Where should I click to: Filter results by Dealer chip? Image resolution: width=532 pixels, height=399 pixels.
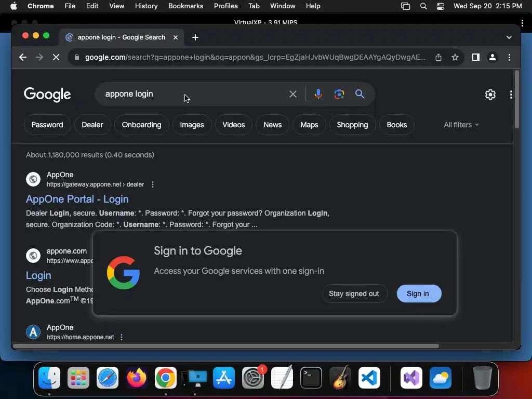point(92,125)
